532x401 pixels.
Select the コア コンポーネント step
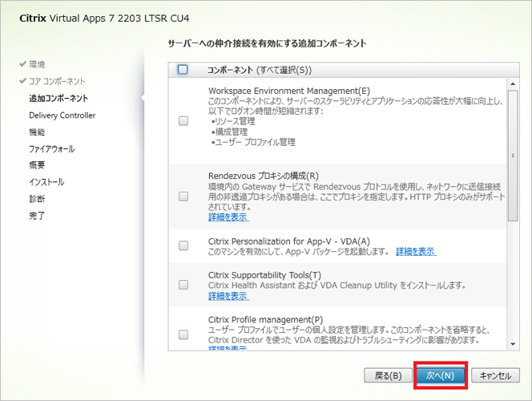tap(57, 81)
